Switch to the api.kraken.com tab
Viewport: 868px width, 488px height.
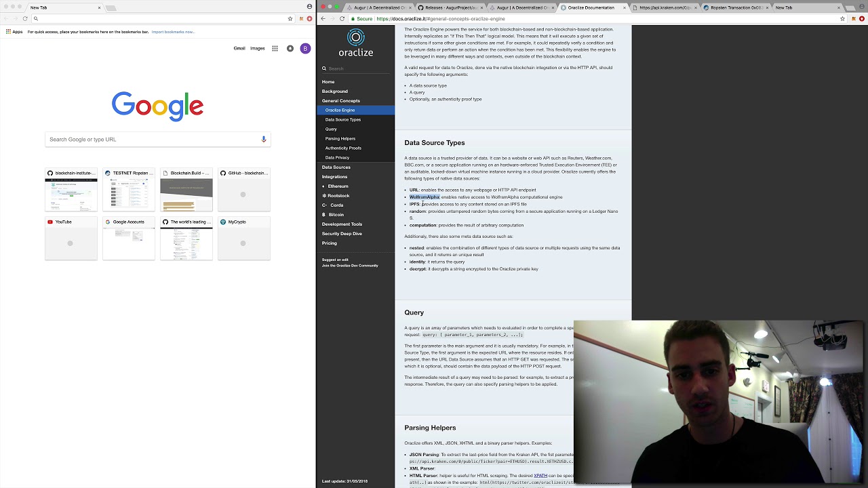tap(665, 7)
